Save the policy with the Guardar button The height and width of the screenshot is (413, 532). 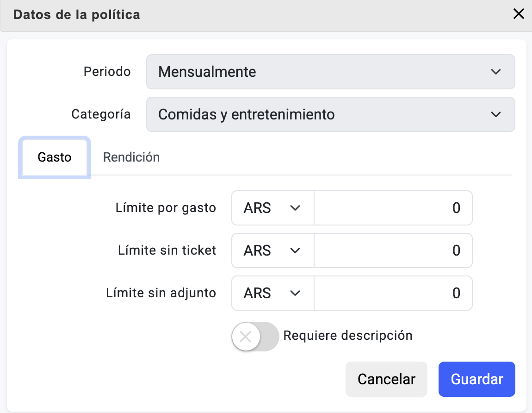pos(476,379)
